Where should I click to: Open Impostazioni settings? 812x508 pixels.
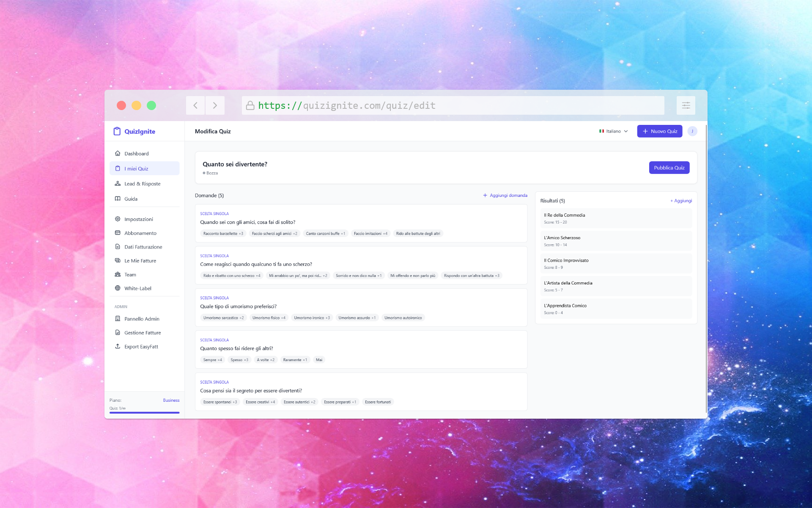click(138, 219)
